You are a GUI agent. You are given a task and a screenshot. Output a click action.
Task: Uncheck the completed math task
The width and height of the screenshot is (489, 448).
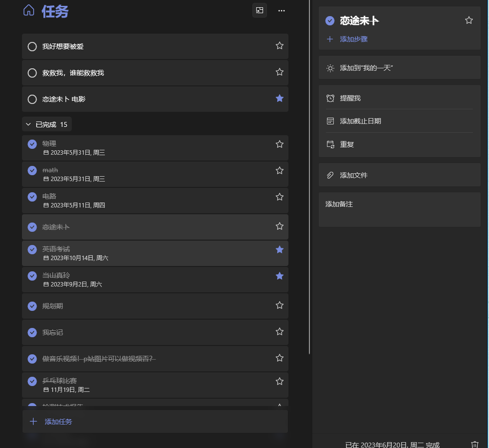point(32,171)
